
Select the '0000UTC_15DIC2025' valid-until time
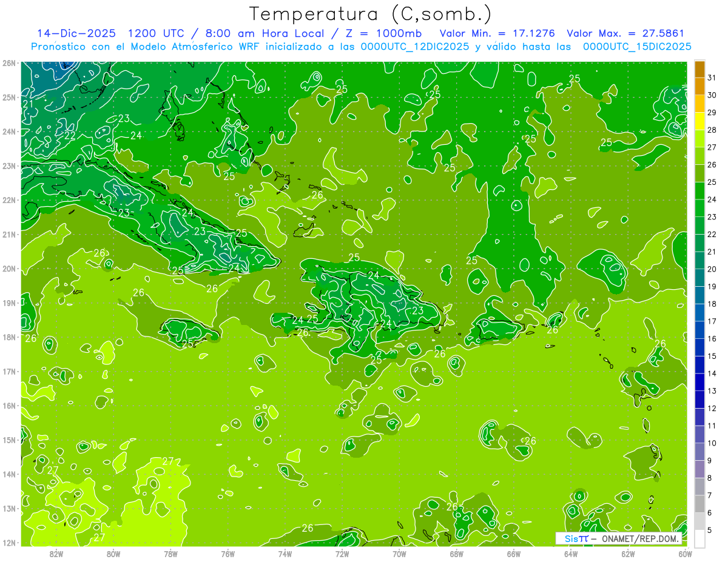[637, 47]
